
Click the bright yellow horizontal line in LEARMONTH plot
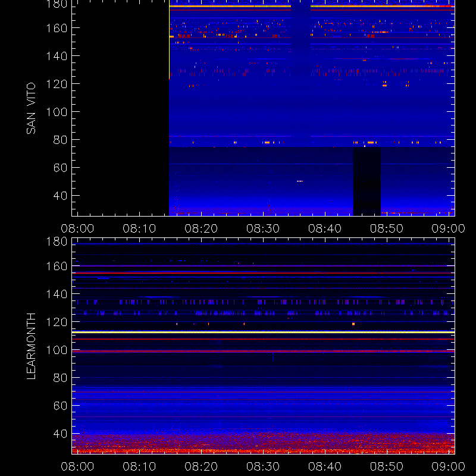click(x=263, y=333)
